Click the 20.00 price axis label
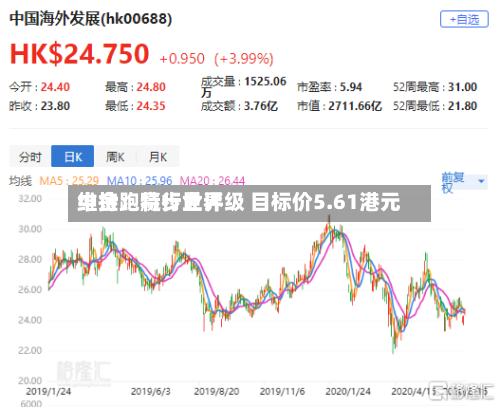This screenshot has width=500, height=407. tap(30, 380)
